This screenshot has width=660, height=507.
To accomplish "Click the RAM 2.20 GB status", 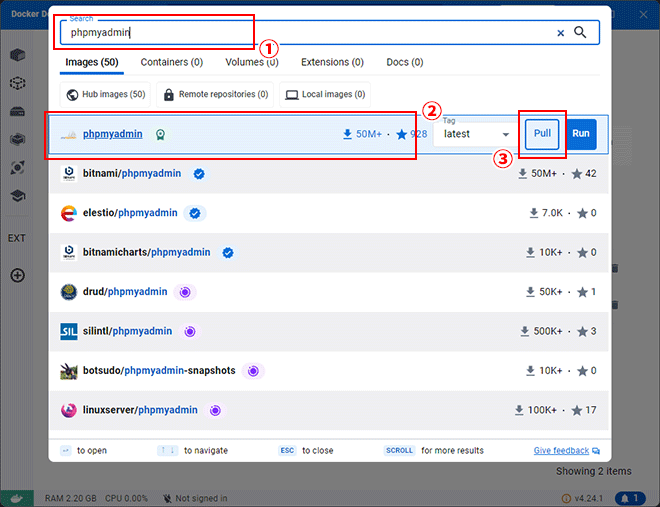I will (71, 499).
